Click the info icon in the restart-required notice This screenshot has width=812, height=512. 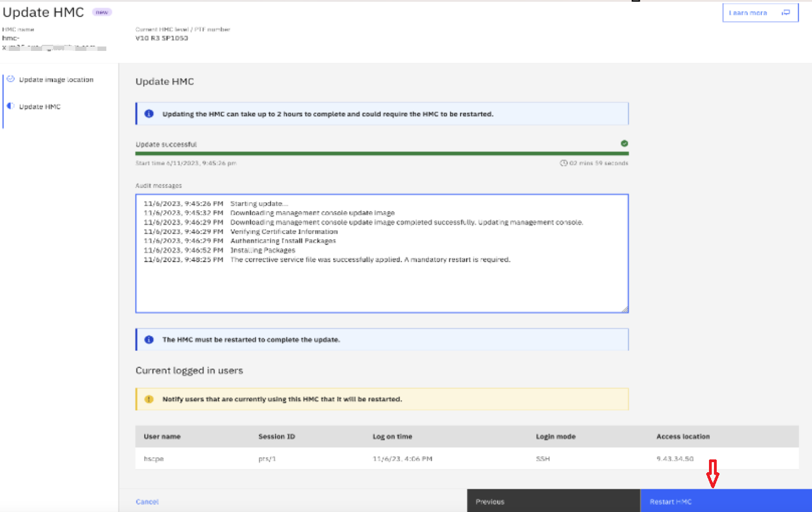pyautogui.click(x=149, y=339)
